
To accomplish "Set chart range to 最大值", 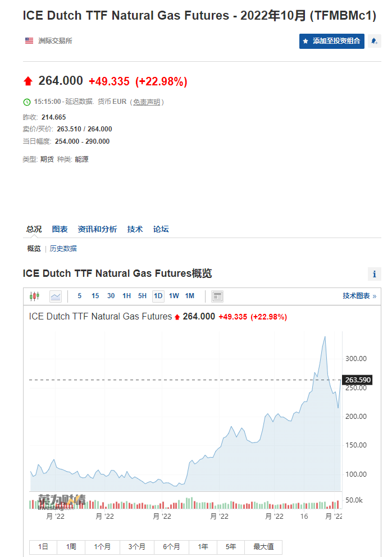I will (x=263, y=546).
